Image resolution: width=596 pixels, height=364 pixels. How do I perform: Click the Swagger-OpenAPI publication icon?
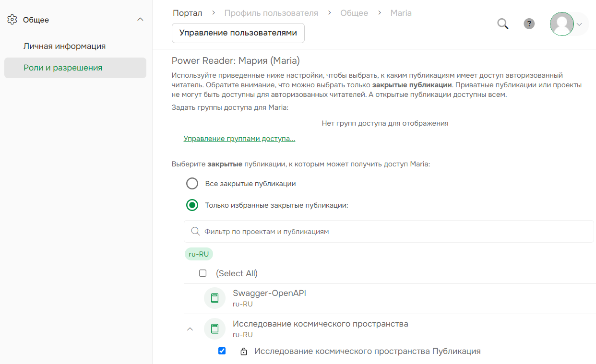(215, 297)
